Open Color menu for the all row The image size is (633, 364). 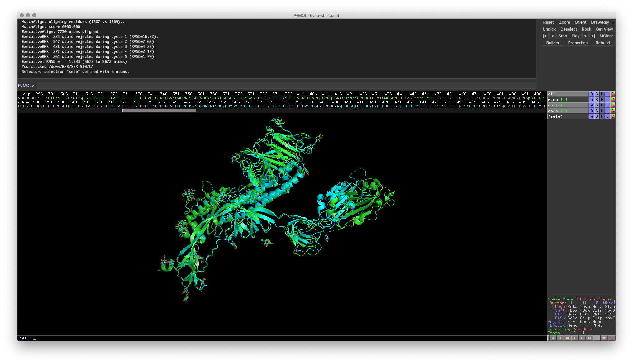pos(612,94)
